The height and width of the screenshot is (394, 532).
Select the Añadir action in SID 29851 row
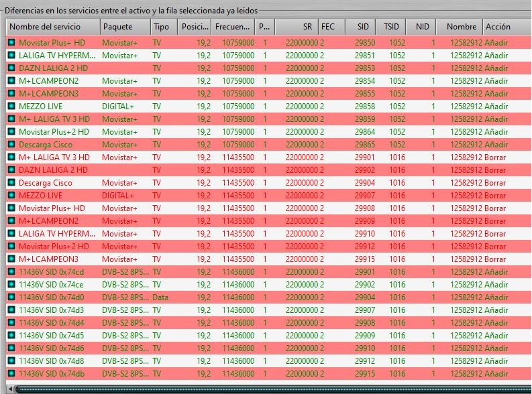coord(496,55)
